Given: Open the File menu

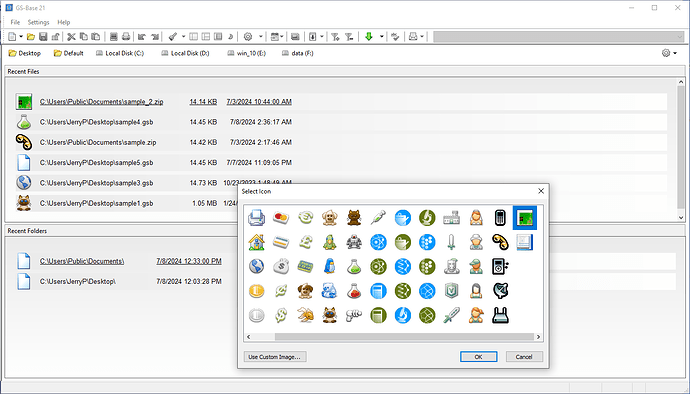Looking at the screenshot, I should tap(15, 22).
